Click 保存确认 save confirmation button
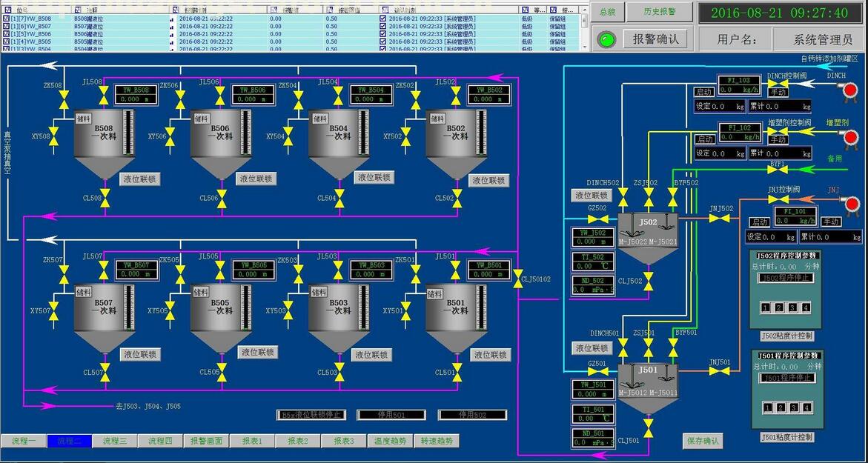The width and height of the screenshot is (868, 463). [703, 442]
